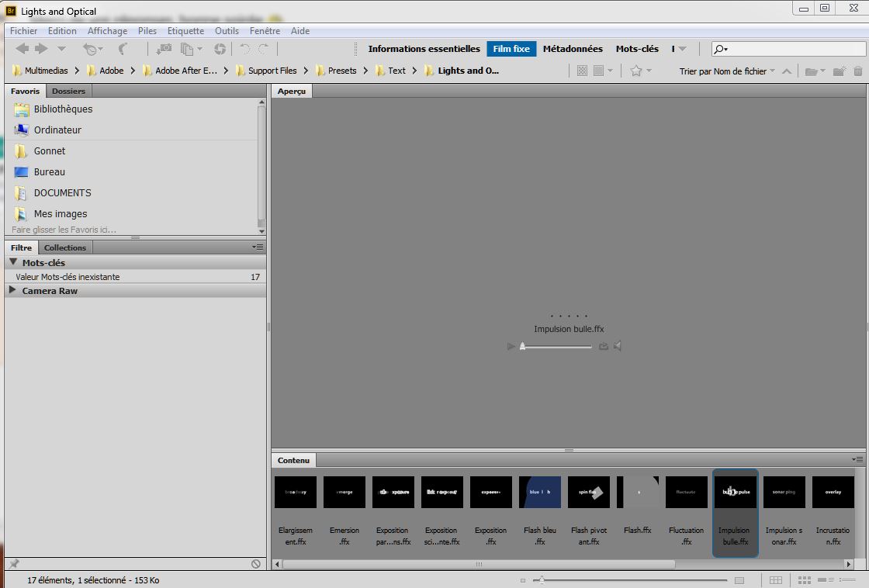
Task: Click the create new folder icon
Action: tap(839, 71)
